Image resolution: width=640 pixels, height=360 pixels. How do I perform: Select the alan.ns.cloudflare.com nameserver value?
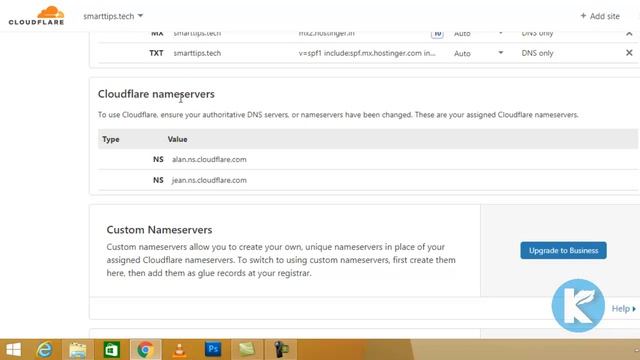coord(209,159)
